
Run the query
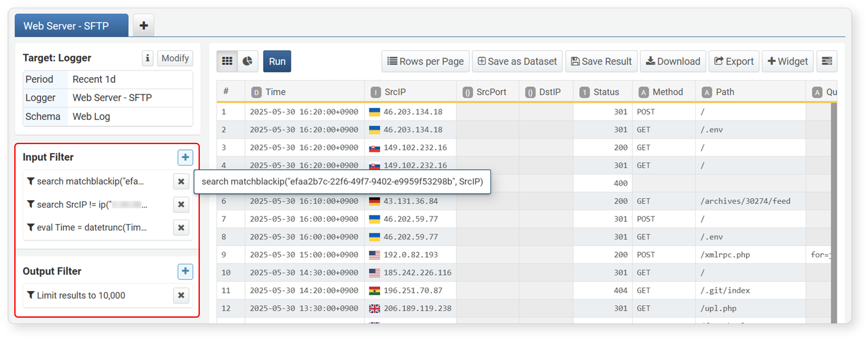click(x=277, y=61)
